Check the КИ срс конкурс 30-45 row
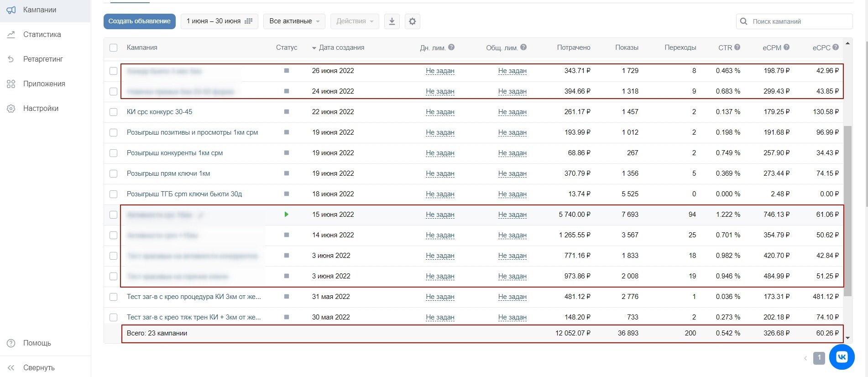The image size is (868, 377). [114, 112]
